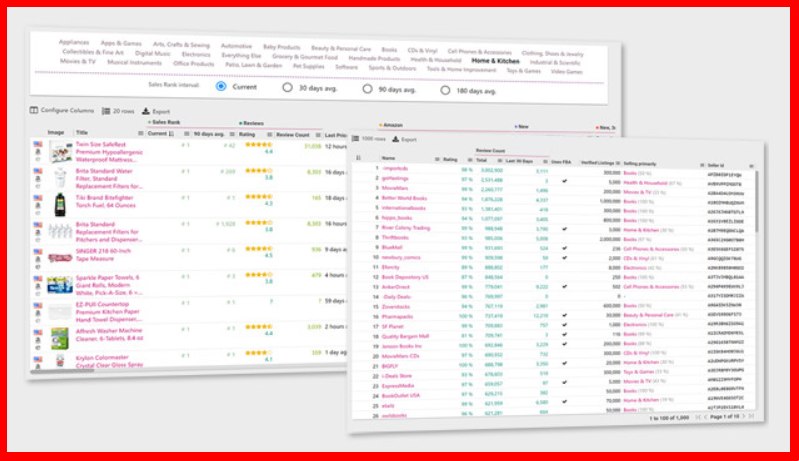Image resolution: width=799 pixels, height=461 pixels.
Task: Open Rating column menu in seller table
Action: pyautogui.click(x=469, y=160)
